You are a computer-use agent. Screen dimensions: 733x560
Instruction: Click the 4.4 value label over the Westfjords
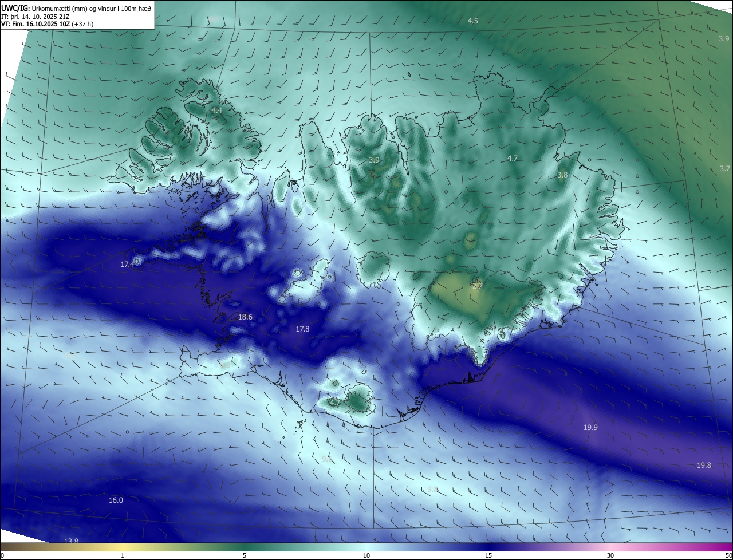coord(216,109)
